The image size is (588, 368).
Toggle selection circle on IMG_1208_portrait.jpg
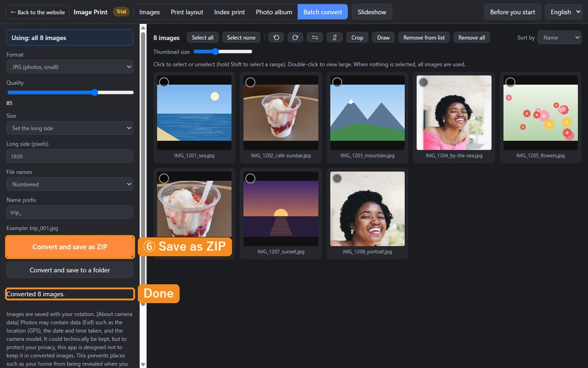(337, 178)
